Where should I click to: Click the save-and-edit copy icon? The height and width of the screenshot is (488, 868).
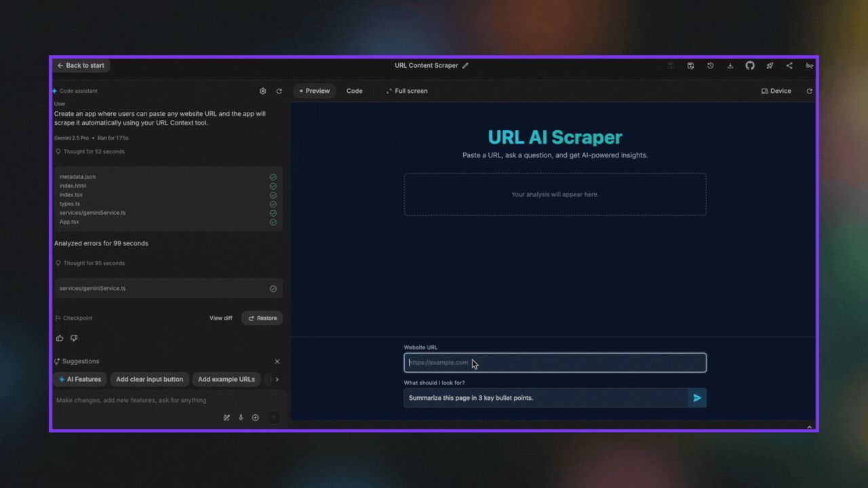(x=690, y=66)
